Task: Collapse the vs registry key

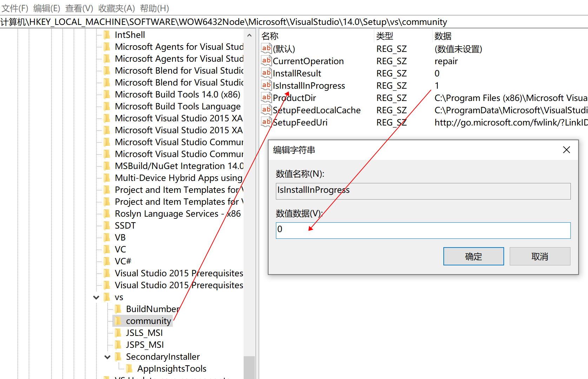Action: (x=96, y=297)
